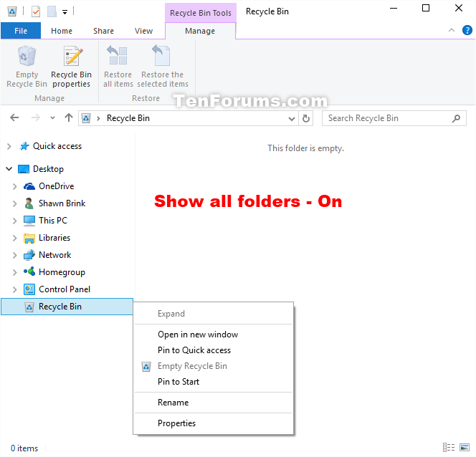The width and height of the screenshot is (476, 457).
Task: Click Expand in the context menu
Action: pyautogui.click(x=214, y=314)
